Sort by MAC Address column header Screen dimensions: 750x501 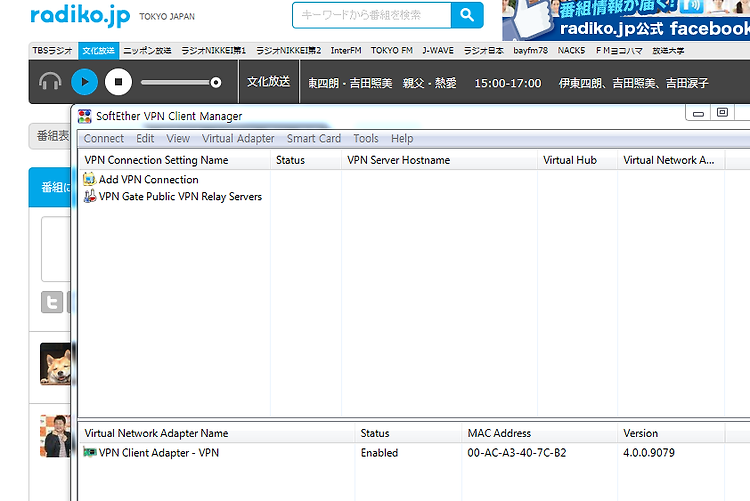[x=540, y=433]
